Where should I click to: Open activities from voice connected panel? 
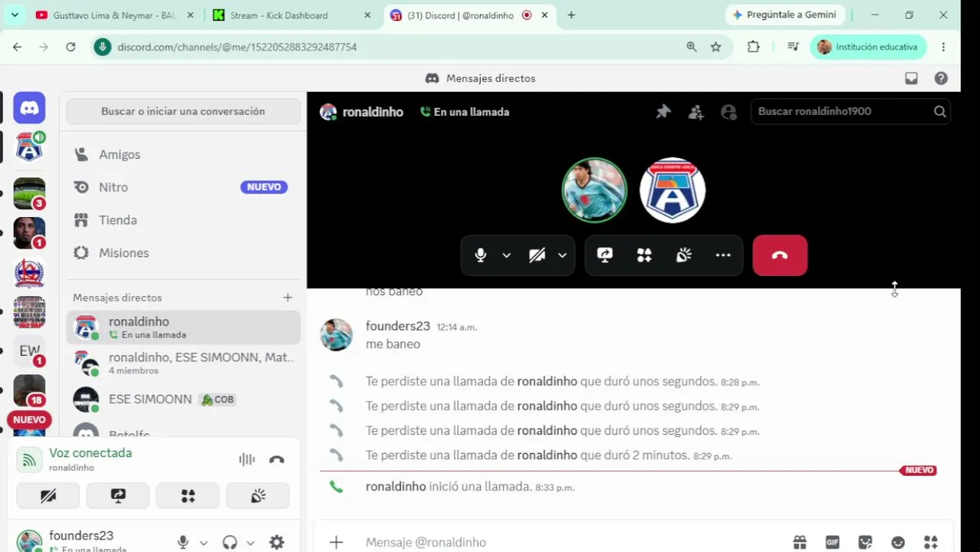pos(188,496)
